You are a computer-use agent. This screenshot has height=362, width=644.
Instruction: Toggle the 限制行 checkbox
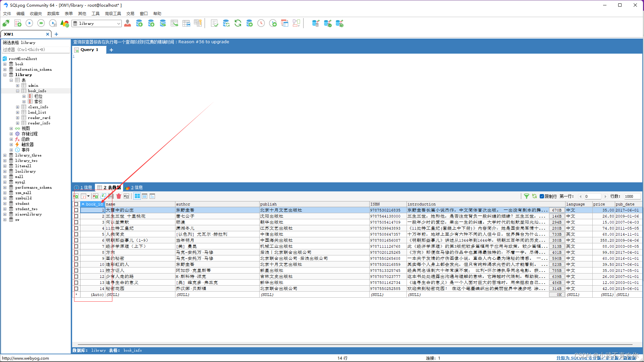click(542, 196)
